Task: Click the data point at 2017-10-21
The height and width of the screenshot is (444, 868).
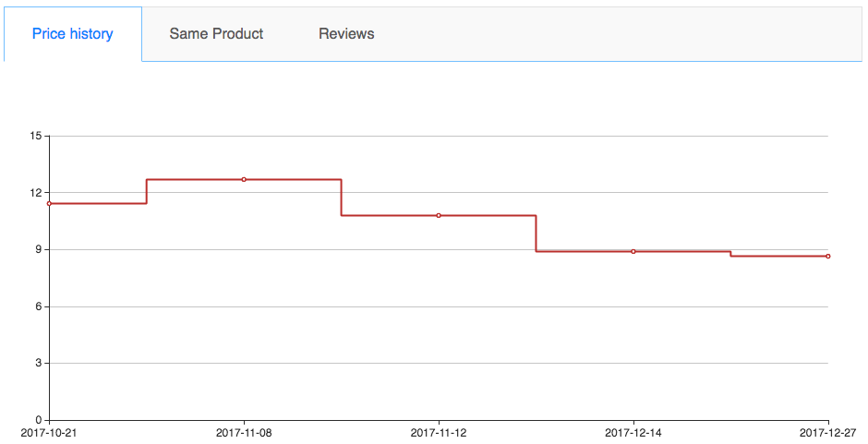Action: click(x=49, y=203)
